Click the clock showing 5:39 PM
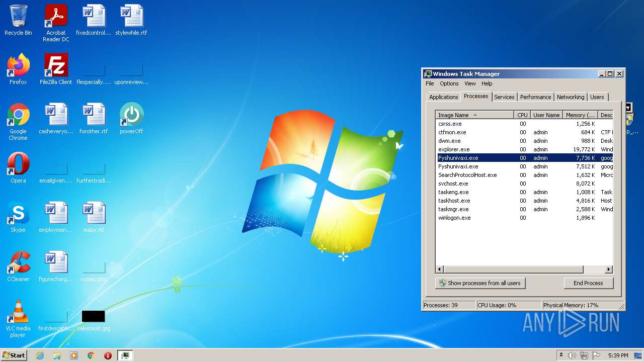Screen dimensions: 644x362 tap(618, 355)
